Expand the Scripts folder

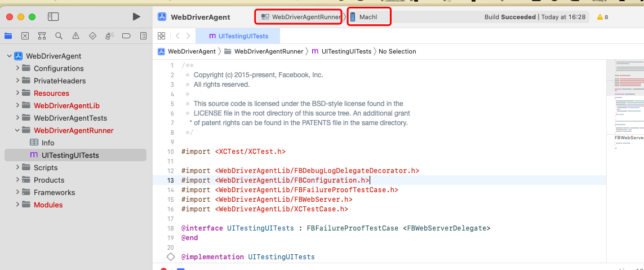tap(17, 167)
